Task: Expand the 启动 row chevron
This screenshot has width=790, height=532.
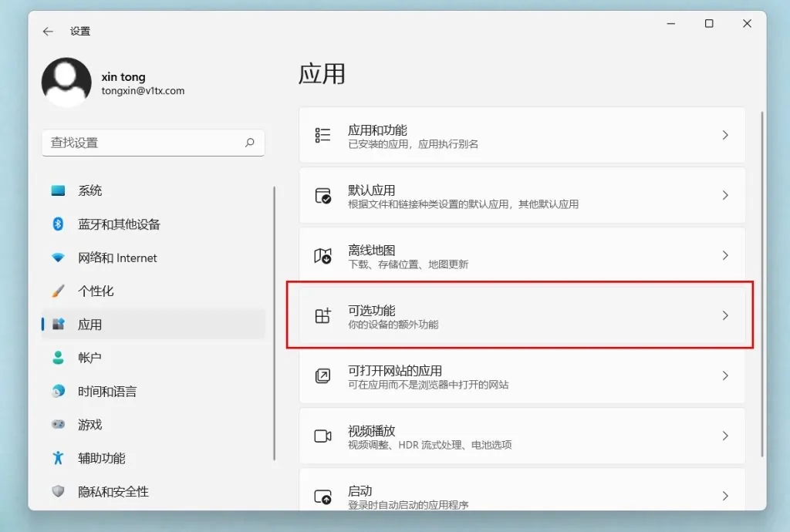Action: (x=724, y=496)
